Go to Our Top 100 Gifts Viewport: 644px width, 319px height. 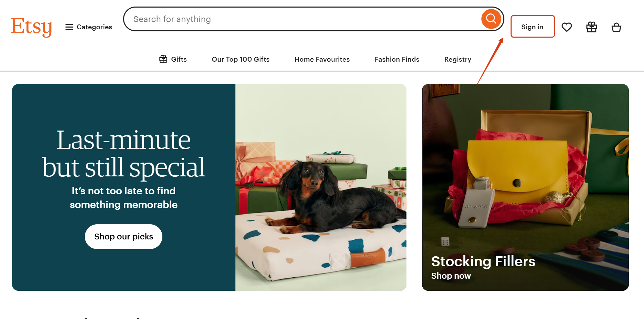(x=240, y=59)
